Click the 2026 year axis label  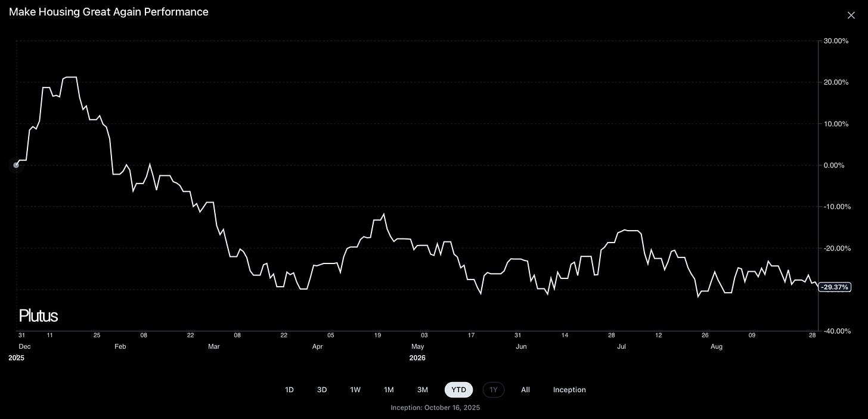point(417,358)
